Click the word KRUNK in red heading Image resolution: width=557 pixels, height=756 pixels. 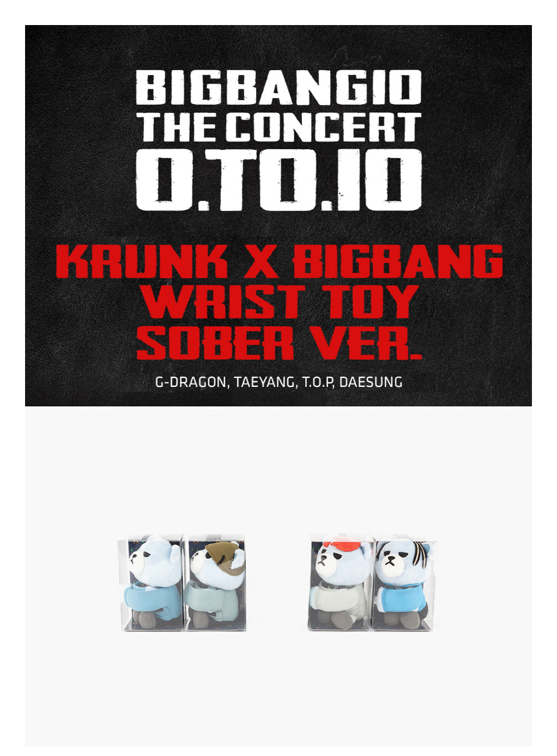tap(142, 261)
